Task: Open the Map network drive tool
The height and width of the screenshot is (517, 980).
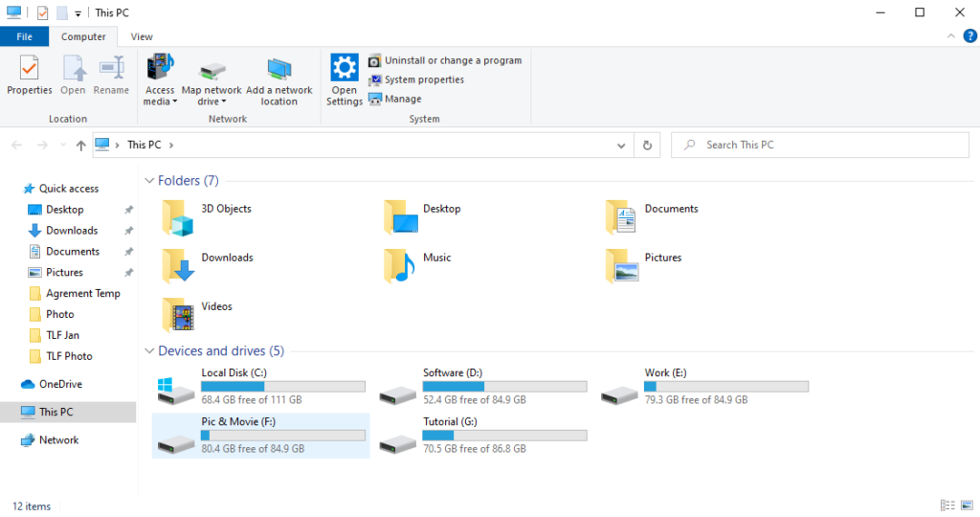Action: coord(212,80)
